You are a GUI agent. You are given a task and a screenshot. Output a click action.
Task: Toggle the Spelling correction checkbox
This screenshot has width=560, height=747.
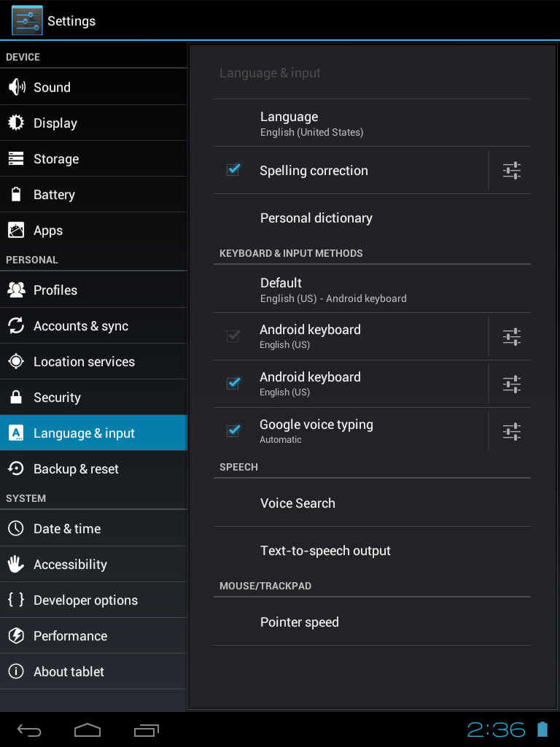click(233, 170)
